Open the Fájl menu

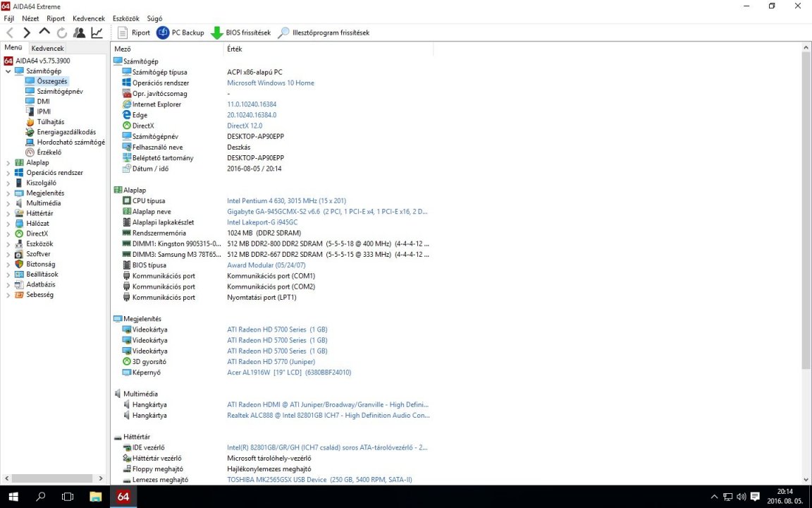coord(8,18)
